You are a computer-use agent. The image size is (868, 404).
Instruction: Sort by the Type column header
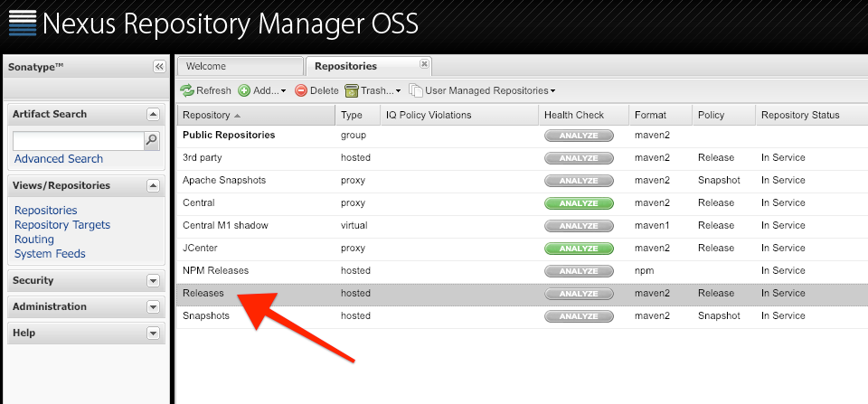(358, 115)
